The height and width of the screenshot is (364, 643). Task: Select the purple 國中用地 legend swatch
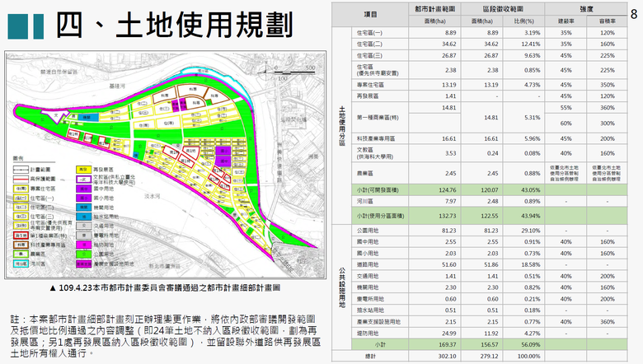click(83, 189)
